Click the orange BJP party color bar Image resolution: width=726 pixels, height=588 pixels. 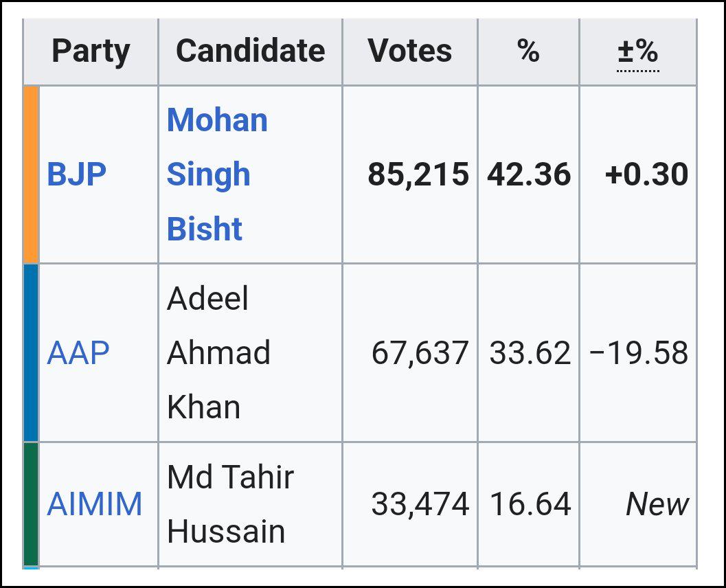32,174
